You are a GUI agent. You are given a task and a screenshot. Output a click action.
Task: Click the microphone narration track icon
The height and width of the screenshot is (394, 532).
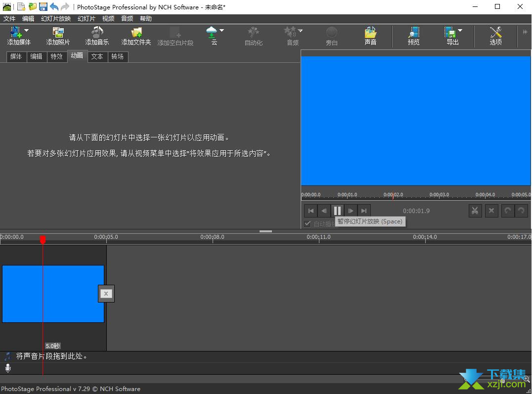(x=8, y=368)
